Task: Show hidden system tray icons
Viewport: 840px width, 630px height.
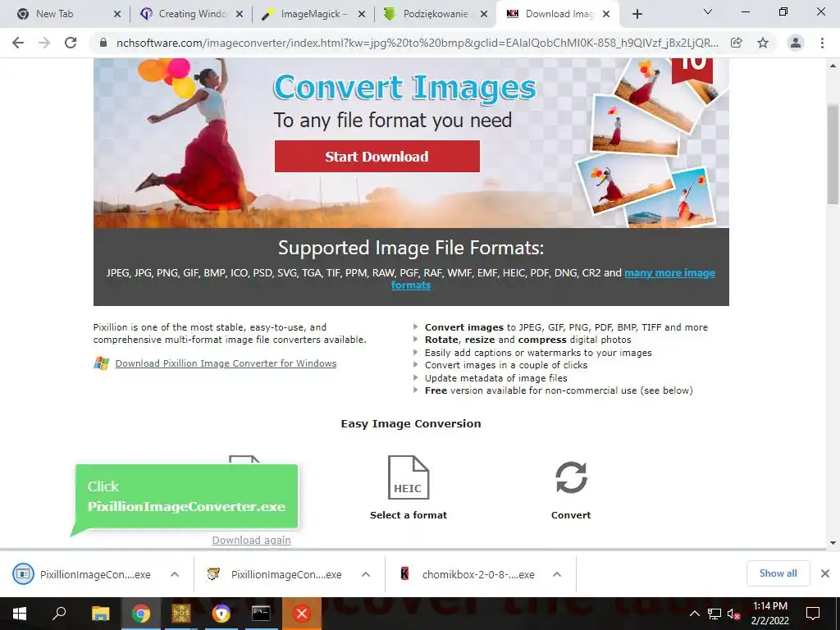Action: point(694,614)
